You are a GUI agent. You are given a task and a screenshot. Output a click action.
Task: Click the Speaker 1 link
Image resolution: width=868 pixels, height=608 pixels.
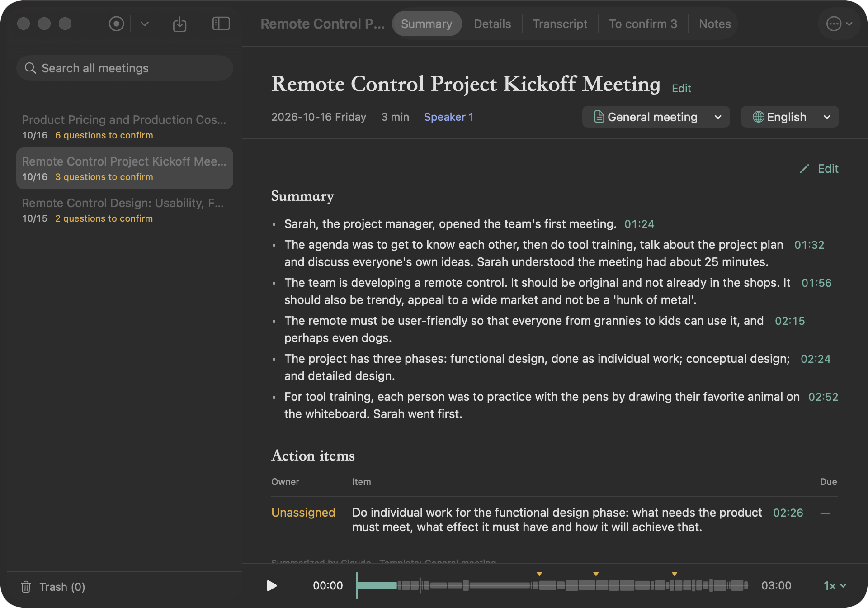point(448,117)
